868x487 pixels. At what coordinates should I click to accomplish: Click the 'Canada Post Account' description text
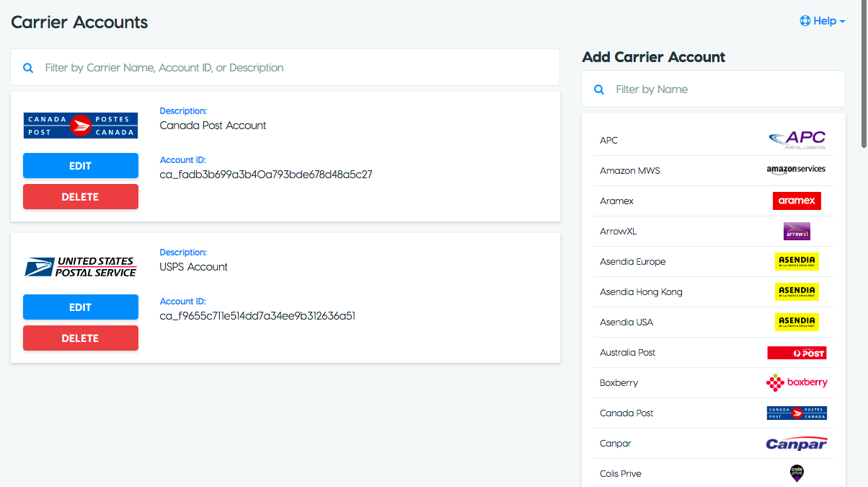213,125
